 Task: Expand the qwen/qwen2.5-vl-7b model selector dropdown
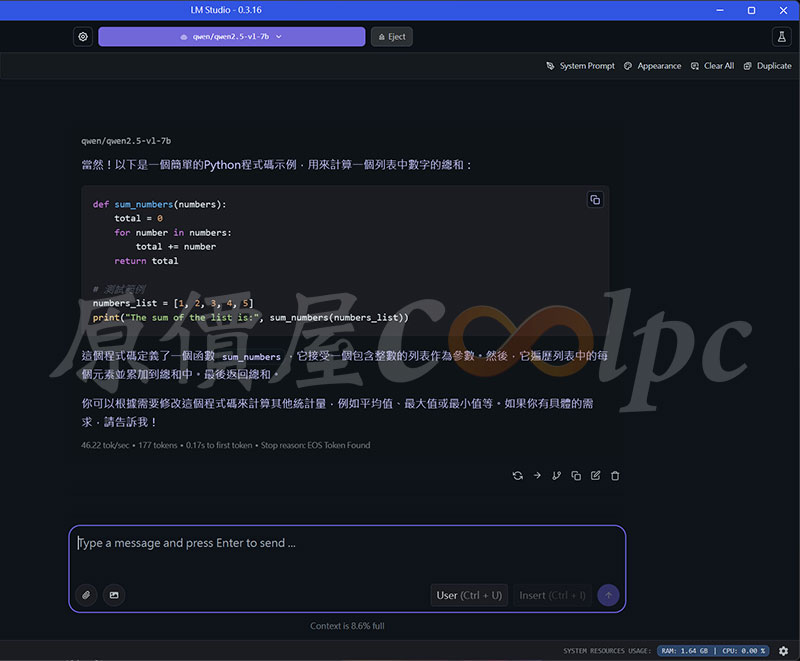232,37
